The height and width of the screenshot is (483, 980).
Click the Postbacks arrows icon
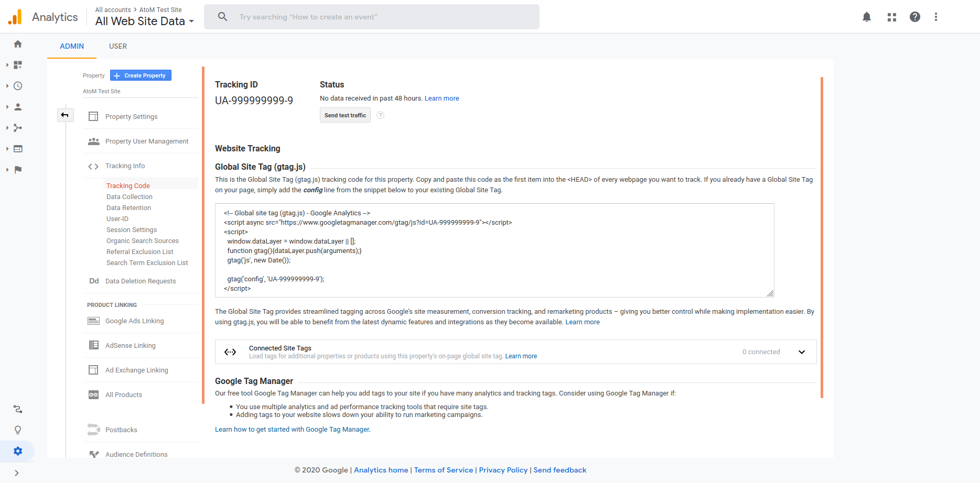[x=93, y=430]
